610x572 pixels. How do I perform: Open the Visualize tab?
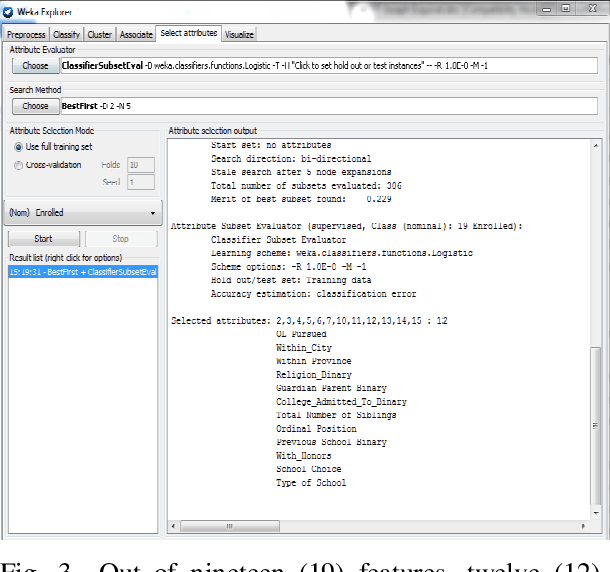tap(239, 34)
